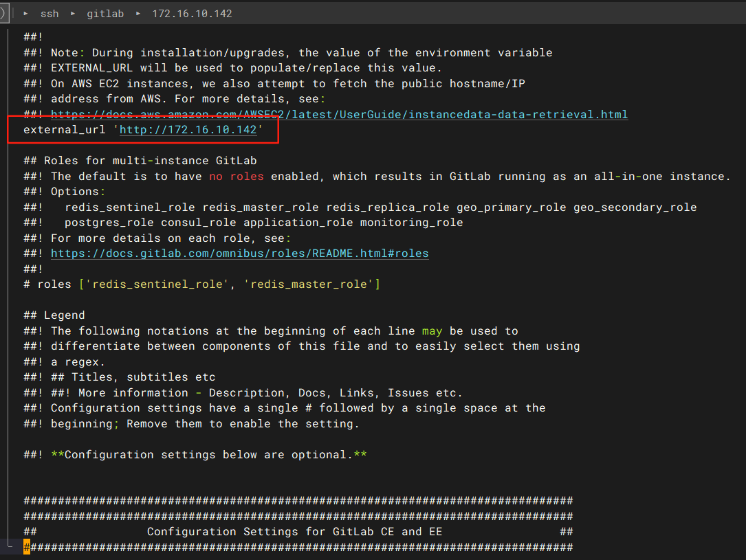
Task: Click the arrow icon before "ssh"
Action: click(25, 14)
